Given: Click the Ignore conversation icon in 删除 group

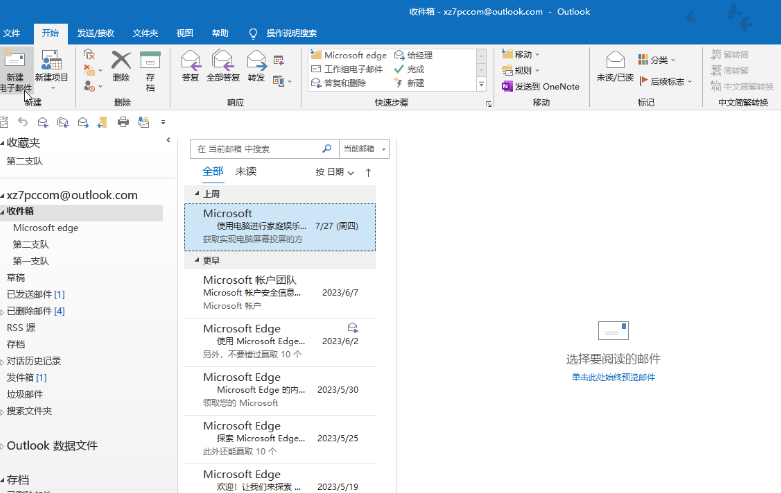Looking at the screenshot, I should (89, 54).
